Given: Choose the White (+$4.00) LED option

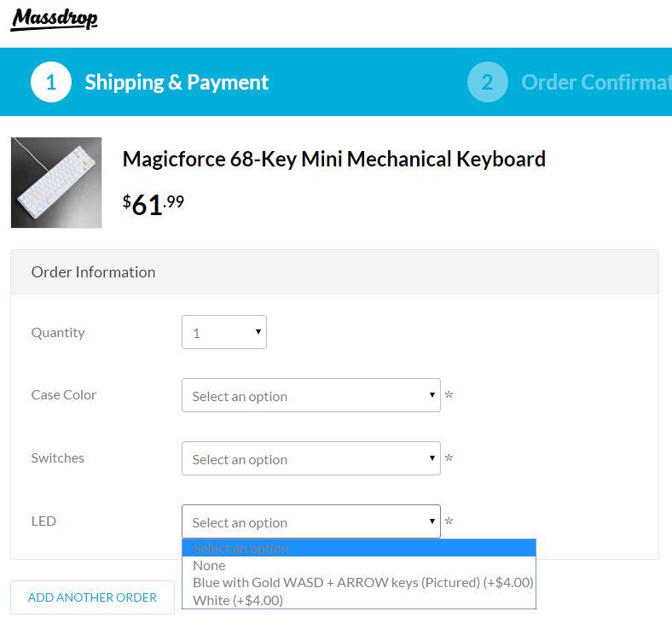Looking at the screenshot, I should point(238,600).
